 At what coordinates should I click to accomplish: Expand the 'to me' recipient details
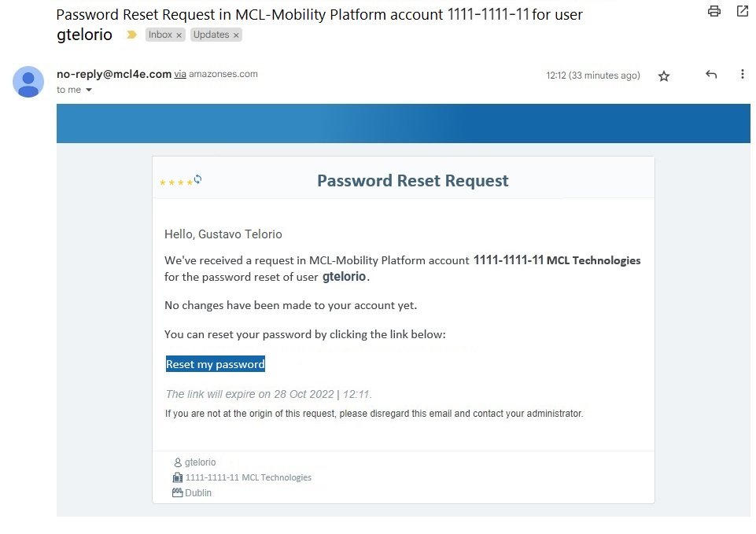point(69,90)
